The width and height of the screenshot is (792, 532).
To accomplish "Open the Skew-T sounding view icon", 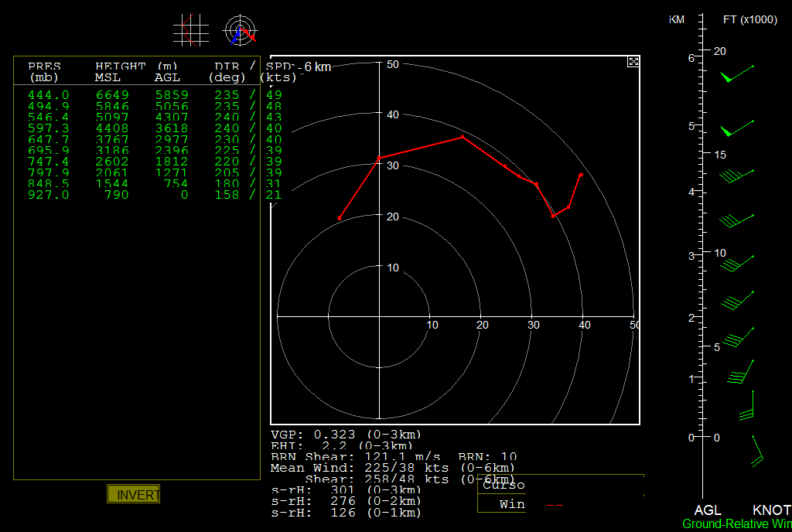I will pyautogui.click(x=191, y=30).
